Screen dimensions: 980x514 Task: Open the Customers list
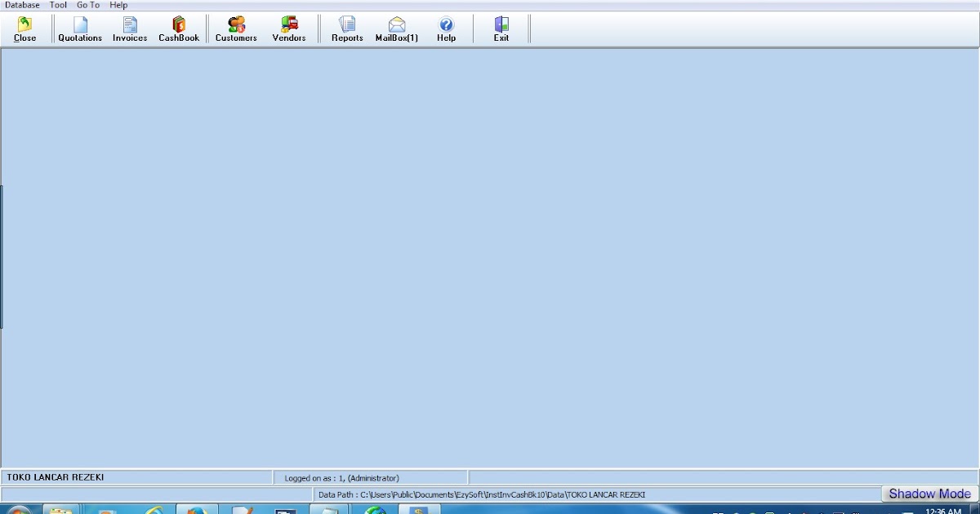tap(236, 29)
